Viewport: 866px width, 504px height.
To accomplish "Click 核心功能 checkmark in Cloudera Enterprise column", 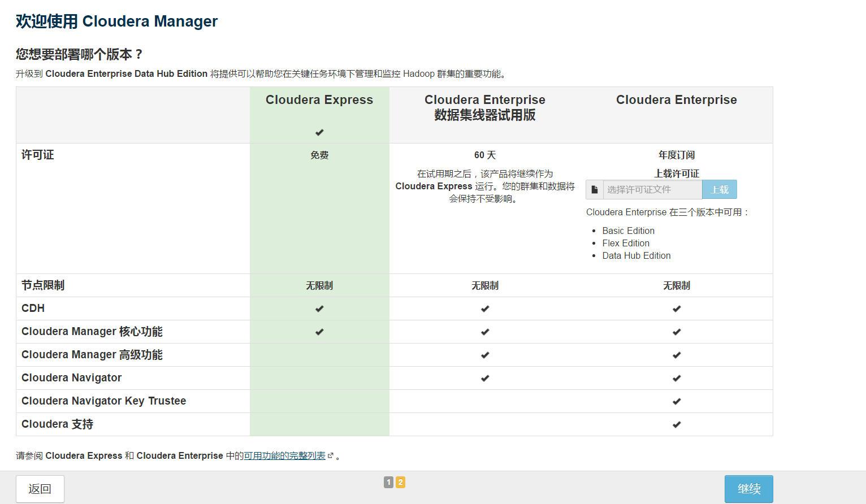I will (677, 332).
